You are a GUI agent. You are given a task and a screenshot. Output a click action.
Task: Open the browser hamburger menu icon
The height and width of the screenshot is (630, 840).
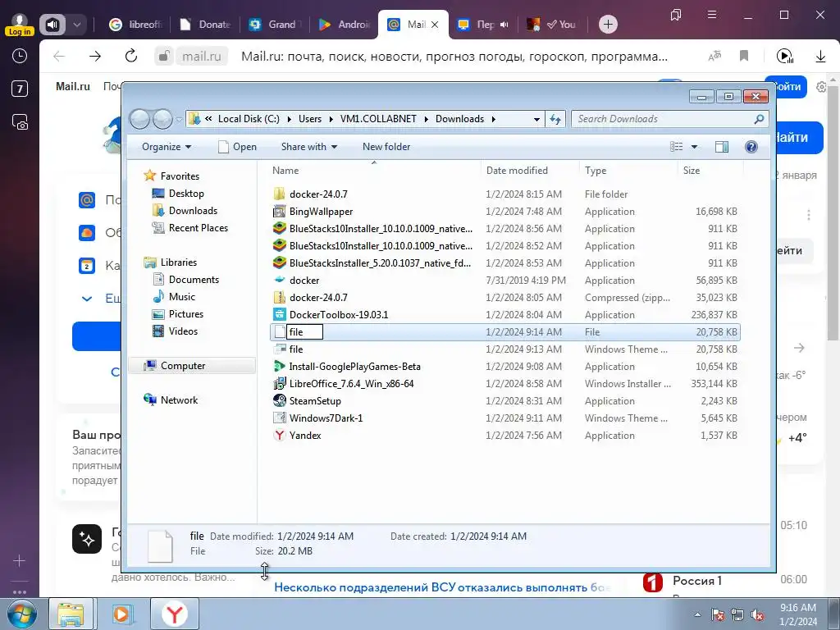[x=712, y=15]
